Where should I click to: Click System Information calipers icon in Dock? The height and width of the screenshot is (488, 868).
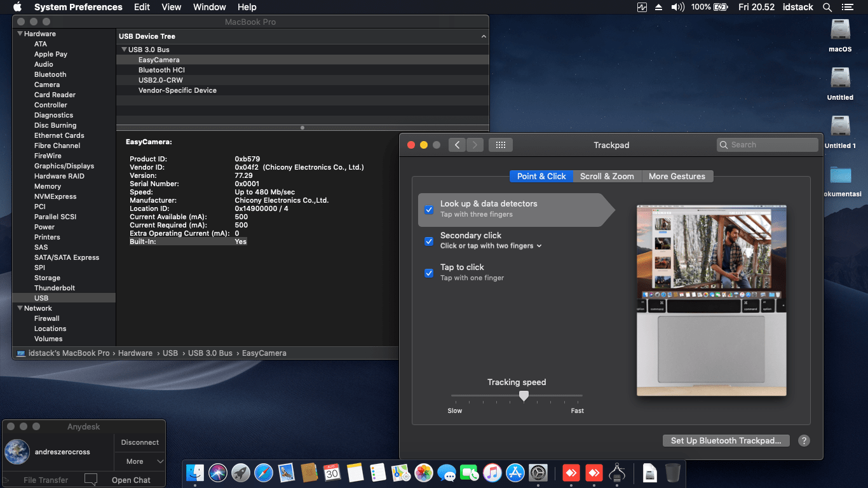[617, 473]
